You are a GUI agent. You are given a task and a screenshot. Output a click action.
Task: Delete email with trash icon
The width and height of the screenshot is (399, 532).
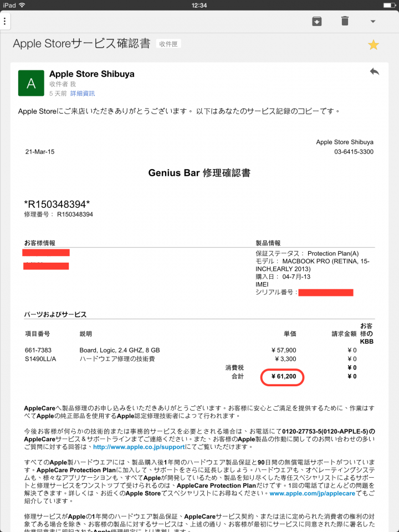(345, 21)
